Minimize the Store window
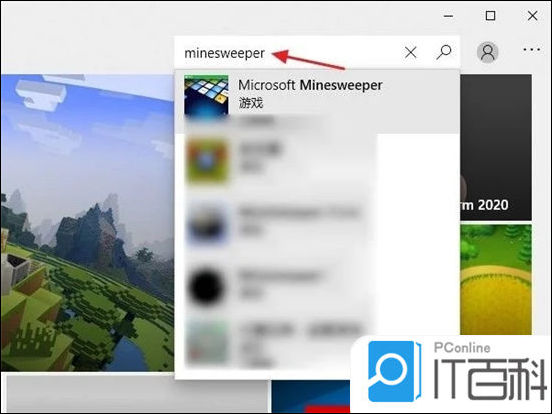This screenshot has height=414, width=552. 448,16
